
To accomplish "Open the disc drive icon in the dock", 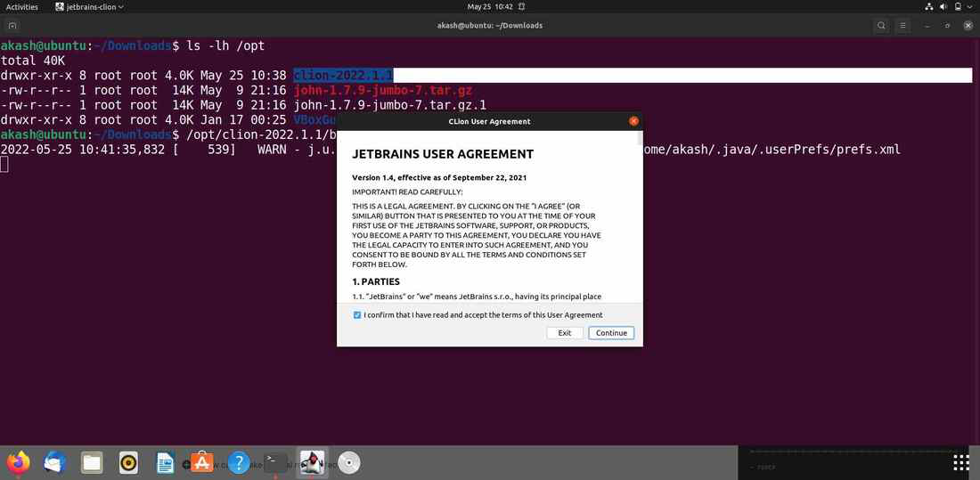I will tap(348, 462).
